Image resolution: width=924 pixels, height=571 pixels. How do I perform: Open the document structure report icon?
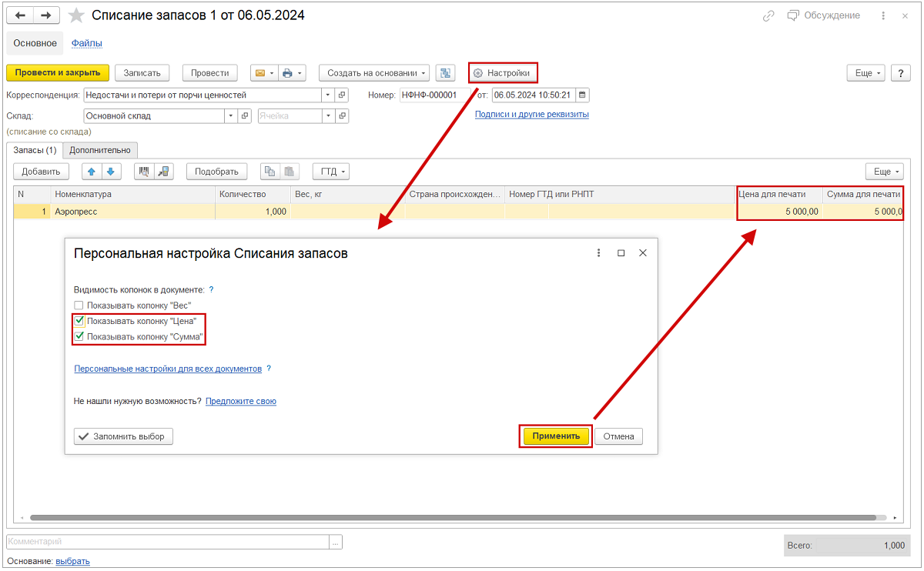coord(445,73)
